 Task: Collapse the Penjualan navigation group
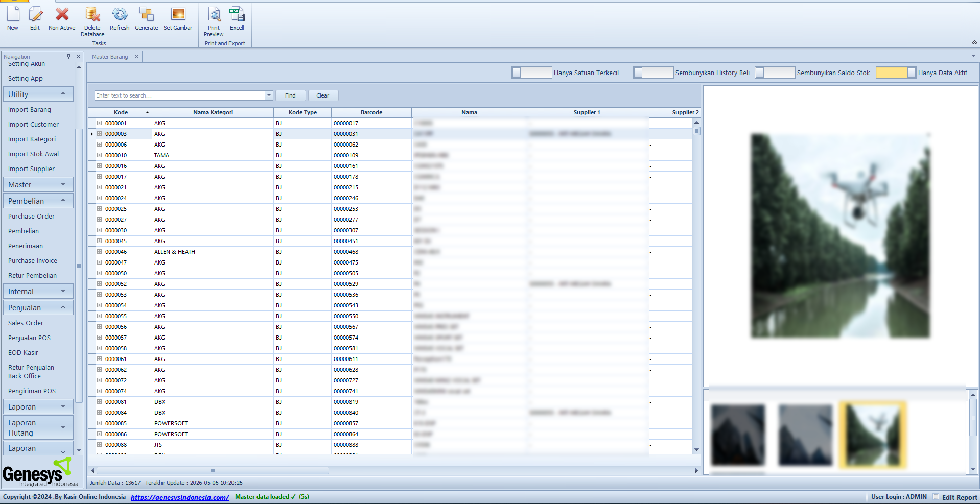pyautogui.click(x=38, y=307)
